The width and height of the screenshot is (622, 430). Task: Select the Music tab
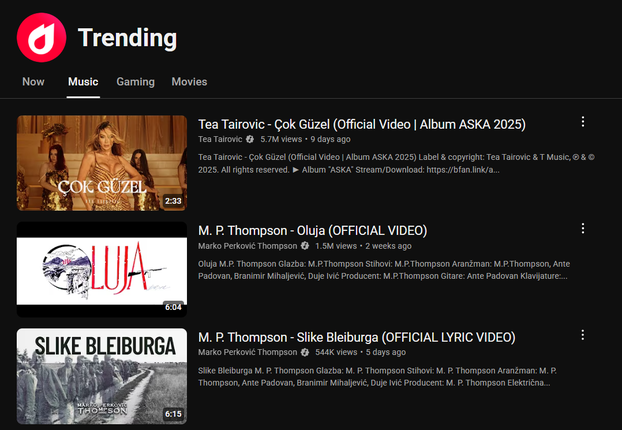(83, 82)
